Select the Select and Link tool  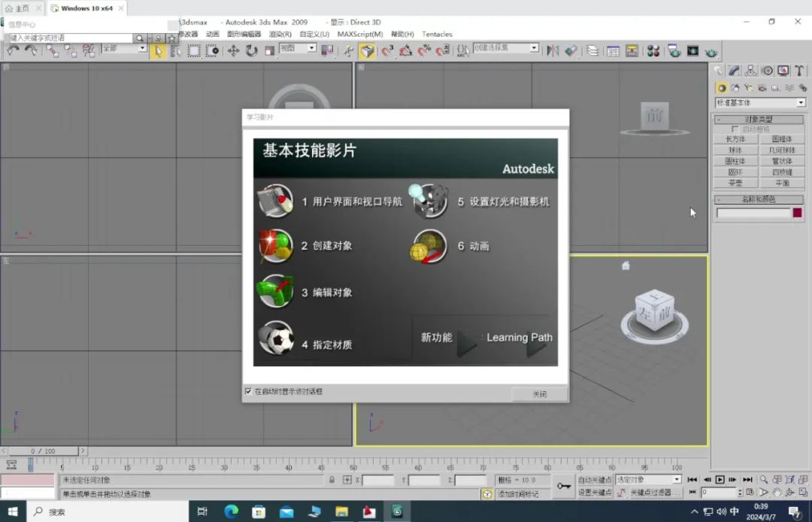[53, 50]
